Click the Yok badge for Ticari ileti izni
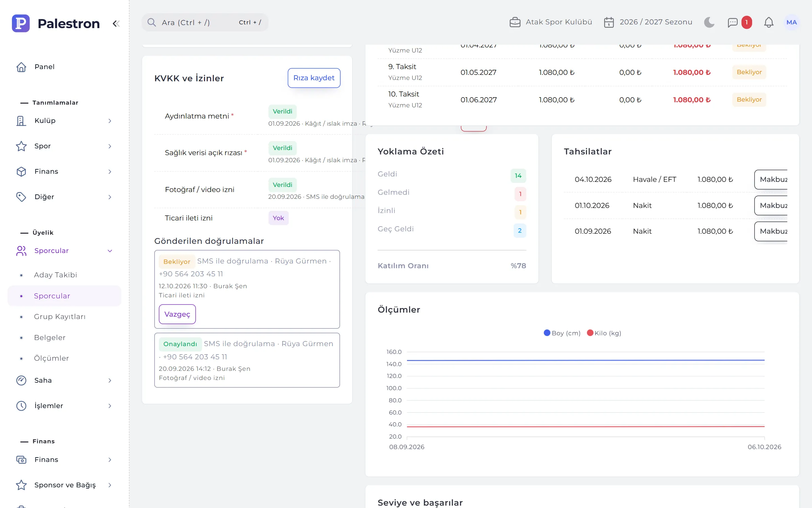 click(x=278, y=218)
